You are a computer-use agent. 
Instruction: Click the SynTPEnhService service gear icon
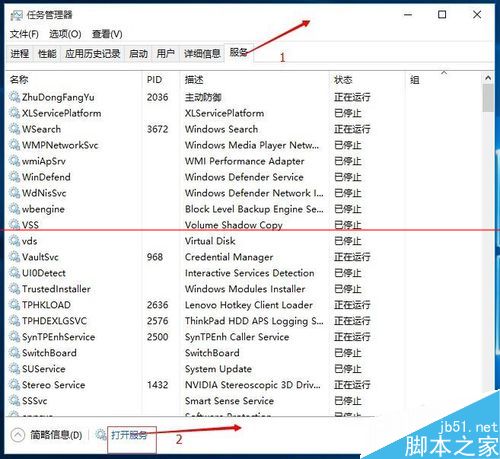click(x=14, y=337)
